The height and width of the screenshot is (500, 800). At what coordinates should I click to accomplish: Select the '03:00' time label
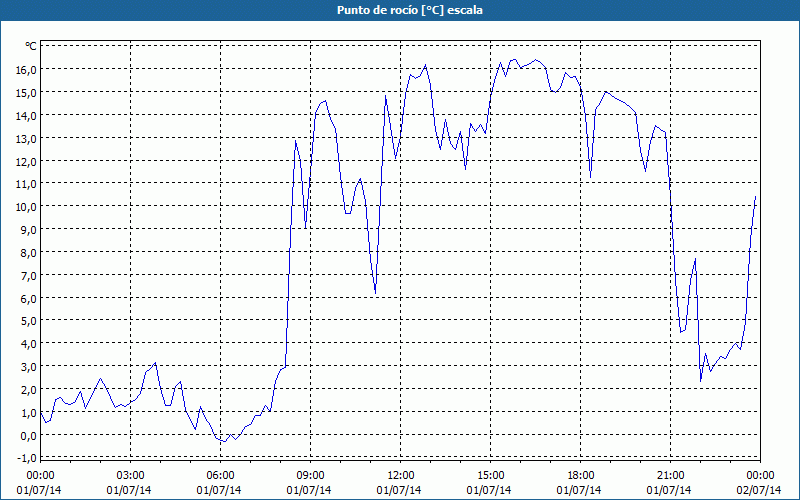(130, 476)
